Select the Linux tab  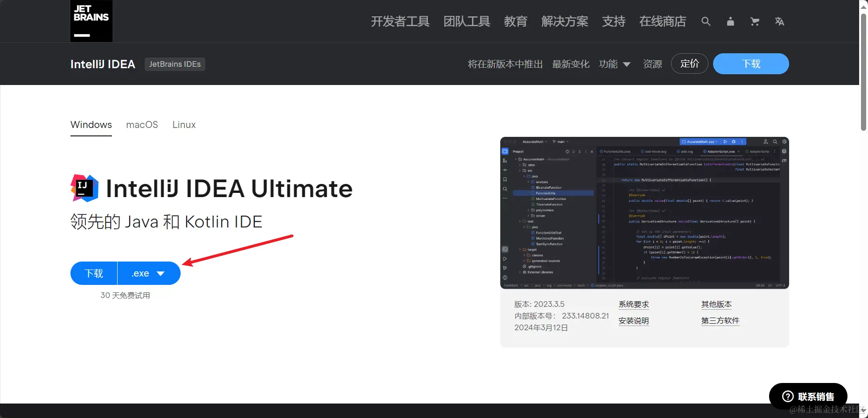pyautogui.click(x=184, y=125)
